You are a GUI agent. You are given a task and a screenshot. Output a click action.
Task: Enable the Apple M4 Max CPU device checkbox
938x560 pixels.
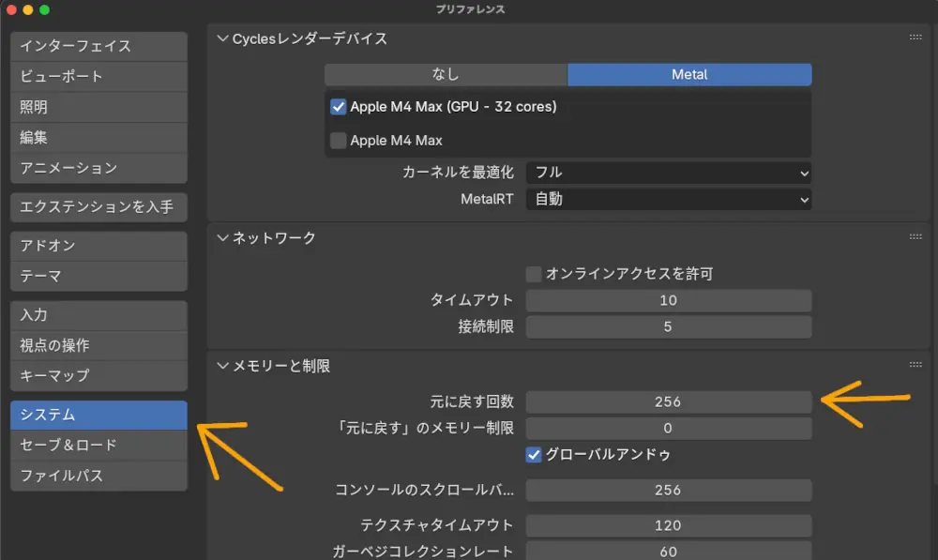pyautogui.click(x=338, y=140)
